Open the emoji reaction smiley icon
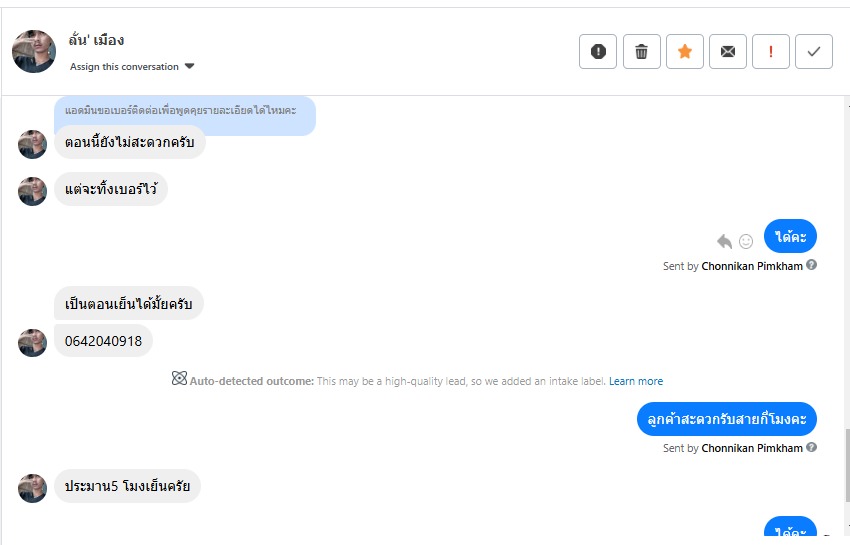Viewport: 850px width, 545px height. click(x=746, y=241)
